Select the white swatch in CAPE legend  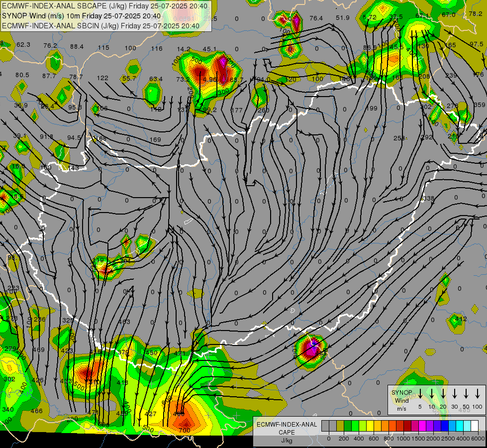click(475, 426)
